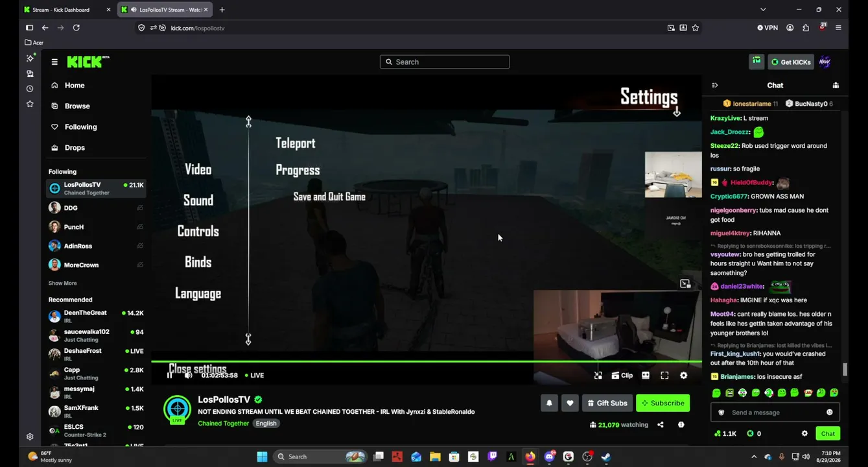This screenshot has height=467, width=868.
Task: Open DeenTheGreat in Recommended list
Action: click(x=96, y=317)
